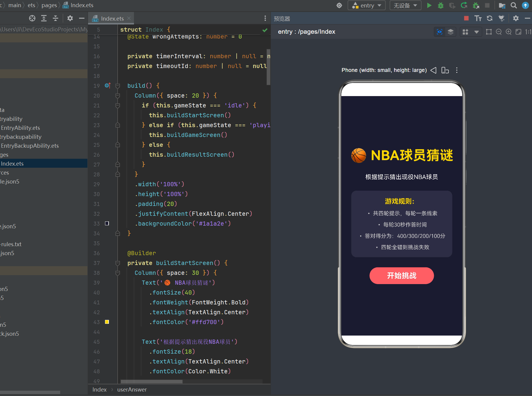Start debugging with the green bug icon
This screenshot has width=532, height=396.
click(441, 5)
